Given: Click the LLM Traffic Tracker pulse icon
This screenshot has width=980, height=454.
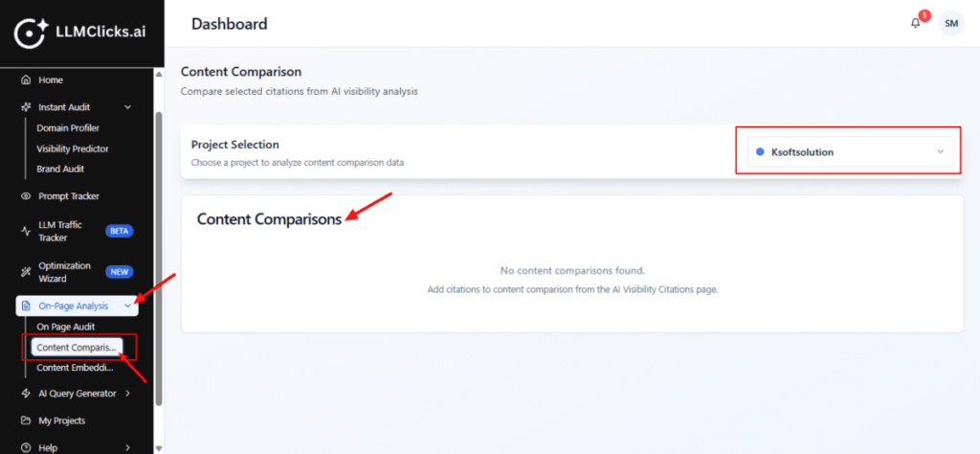Looking at the screenshot, I should click(26, 231).
